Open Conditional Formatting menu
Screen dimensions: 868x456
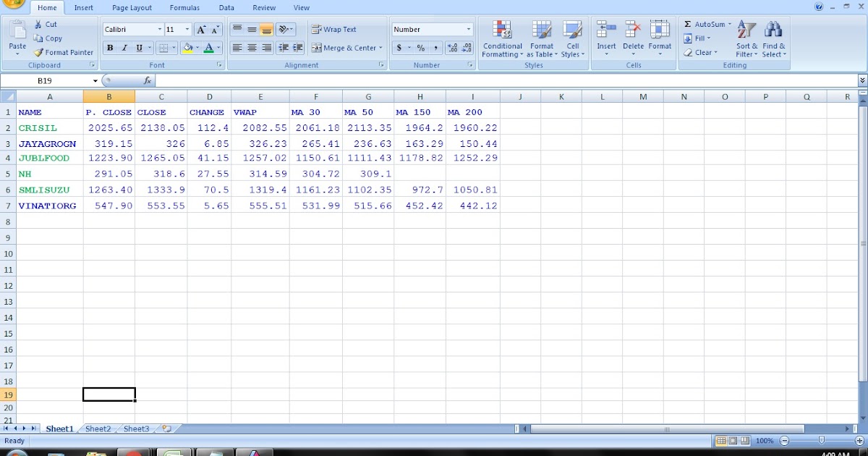click(503, 39)
